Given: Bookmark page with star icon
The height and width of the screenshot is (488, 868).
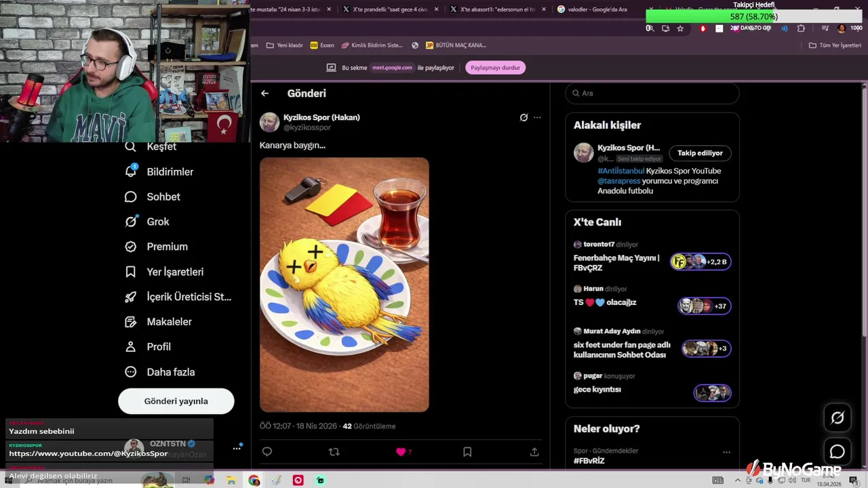Looking at the screenshot, I should click(680, 28).
